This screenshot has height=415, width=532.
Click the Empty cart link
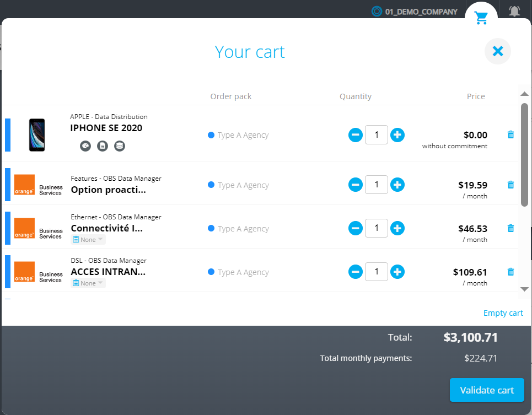coord(503,313)
